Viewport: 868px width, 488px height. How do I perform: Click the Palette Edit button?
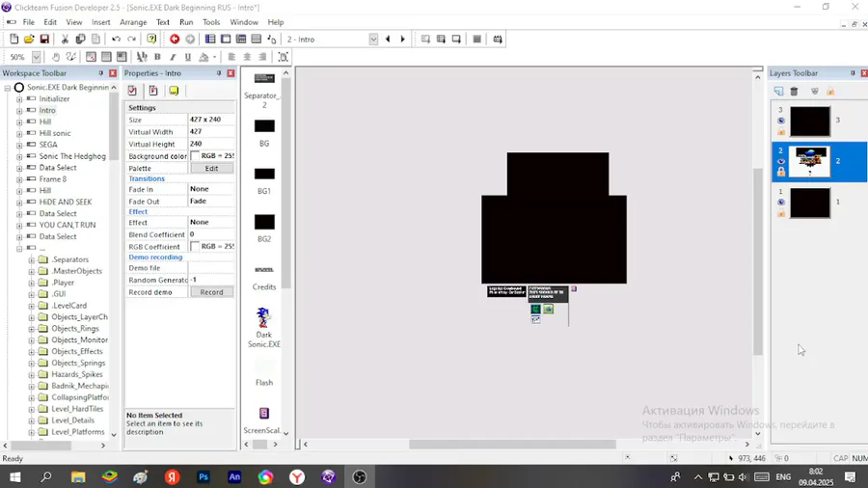tap(211, 168)
